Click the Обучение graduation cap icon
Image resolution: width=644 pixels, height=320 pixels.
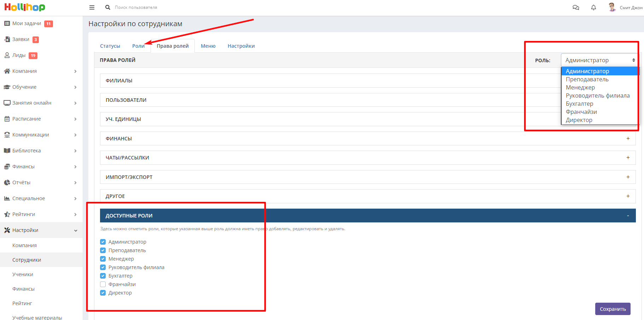pyautogui.click(x=7, y=87)
